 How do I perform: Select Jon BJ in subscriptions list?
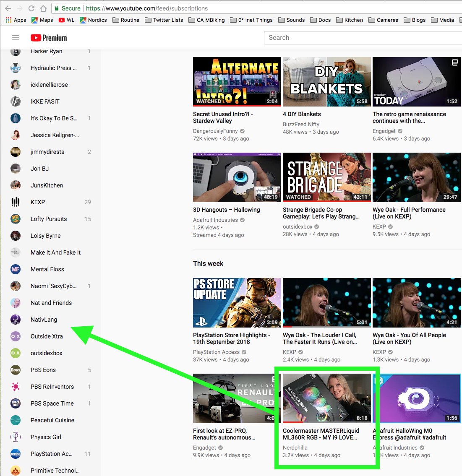pos(51,169)
